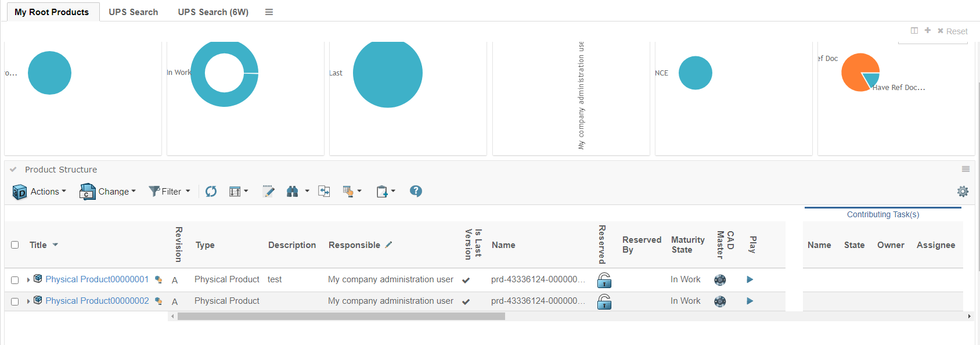Click the Reset button

pos(953,31)
